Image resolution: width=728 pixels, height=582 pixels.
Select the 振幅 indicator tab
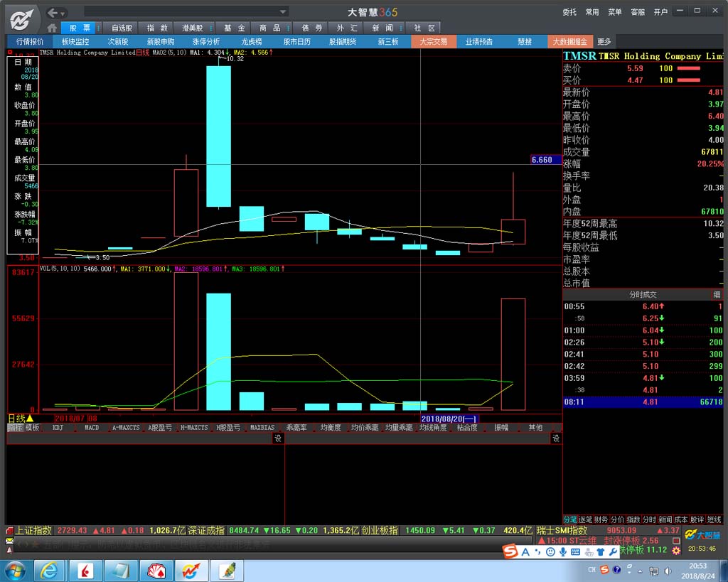[501, 428]
